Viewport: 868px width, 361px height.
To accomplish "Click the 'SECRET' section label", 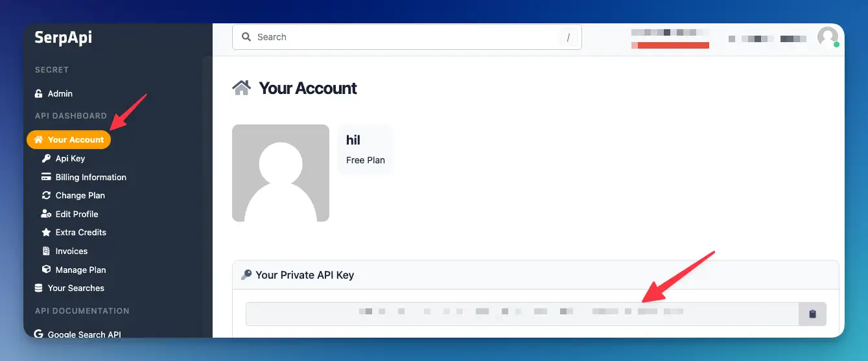I will (x=52, y=70).
